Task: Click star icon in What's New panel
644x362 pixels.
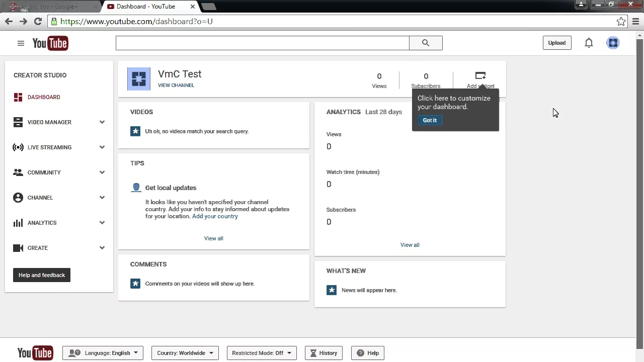Action: click(x=332, y=290)
